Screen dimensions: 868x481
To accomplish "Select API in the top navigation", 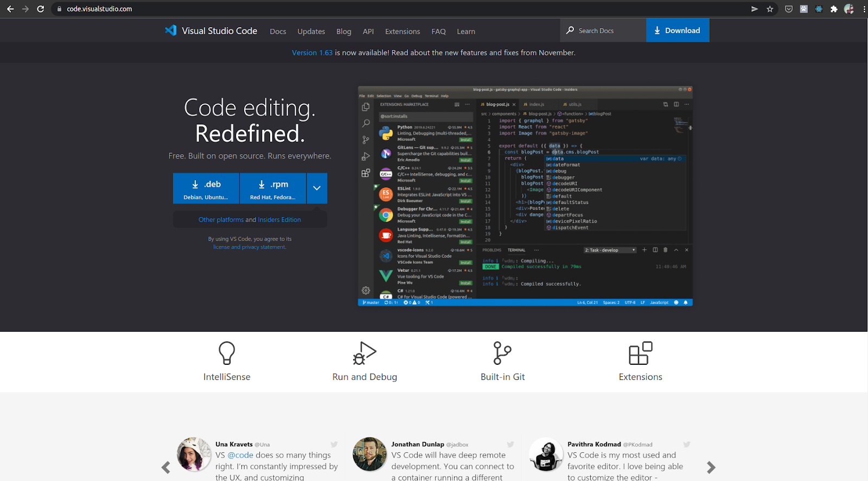I will (368, 31).
